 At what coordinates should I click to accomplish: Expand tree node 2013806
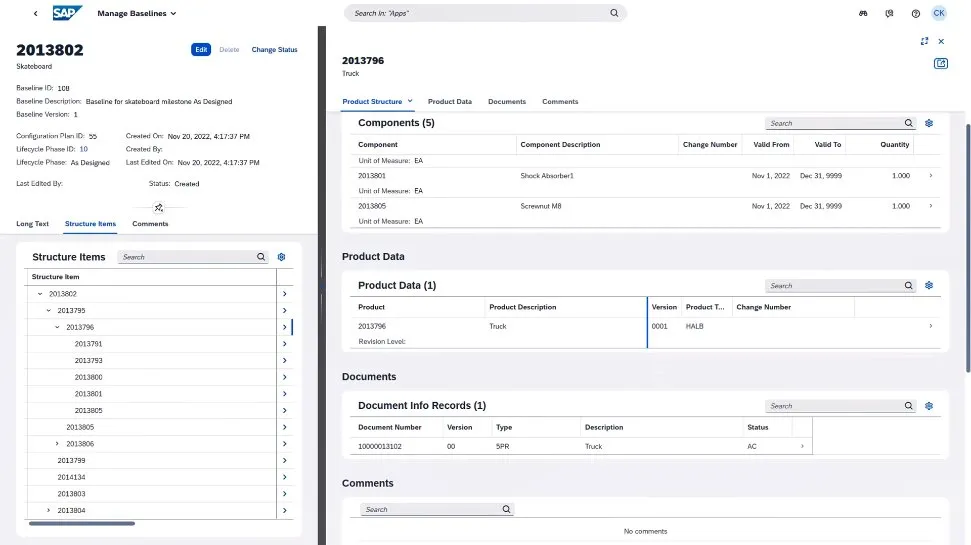(x=58, y=444)
